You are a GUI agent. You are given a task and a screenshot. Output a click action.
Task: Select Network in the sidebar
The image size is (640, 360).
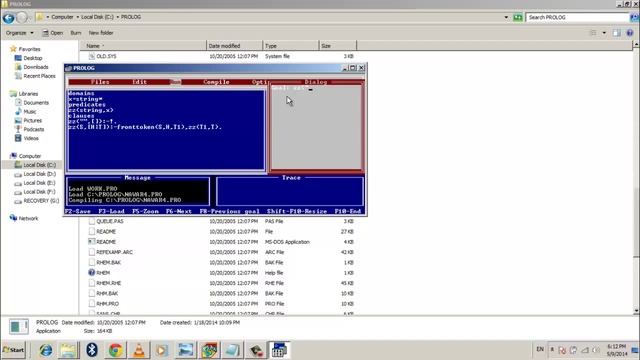28,218
